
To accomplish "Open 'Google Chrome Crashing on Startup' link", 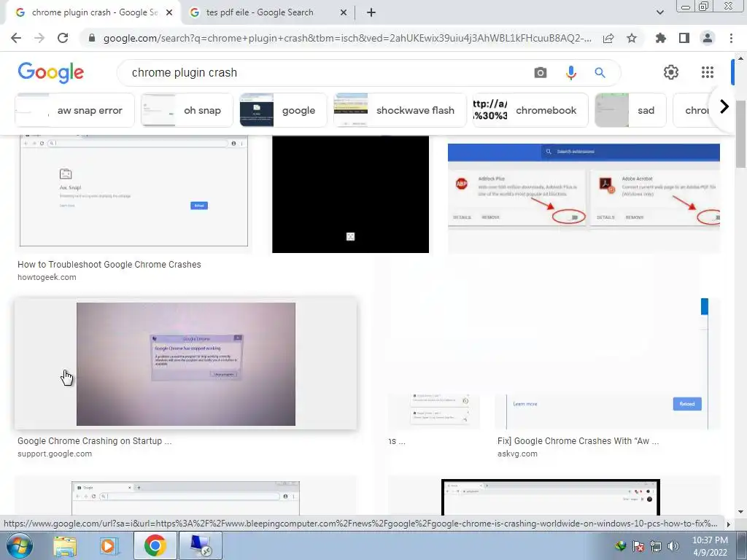I will (94, 441).
